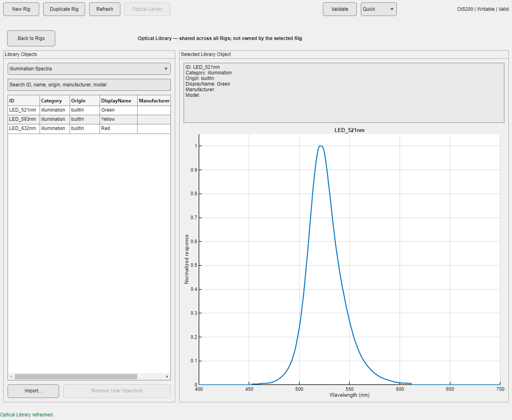Screen dimensions: 512x420
Task: Sort by the ID column header
Action: point(24,101)
